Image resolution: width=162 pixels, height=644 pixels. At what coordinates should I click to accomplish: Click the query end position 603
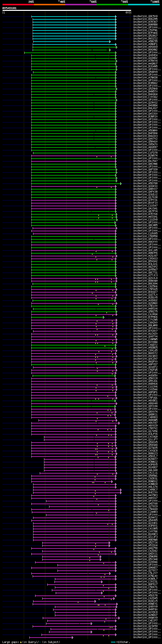(128, 12)
